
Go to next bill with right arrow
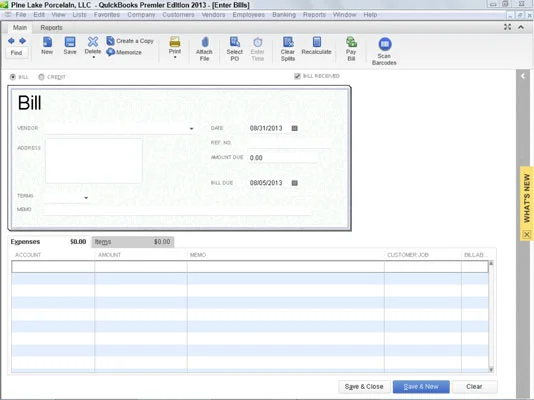22,41
